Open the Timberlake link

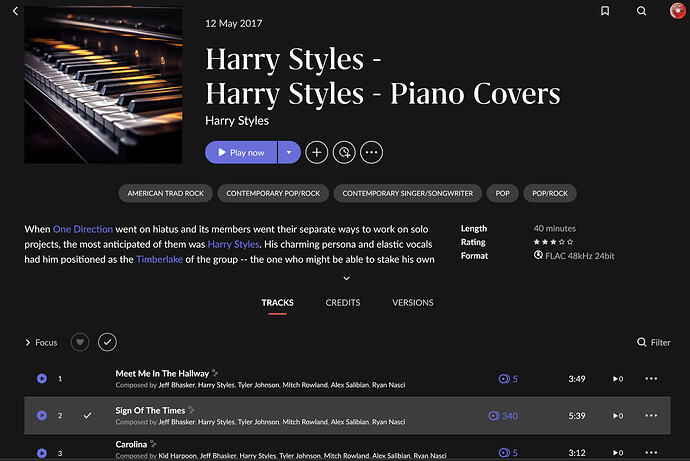pyautogui.click(x=159, y=259)
